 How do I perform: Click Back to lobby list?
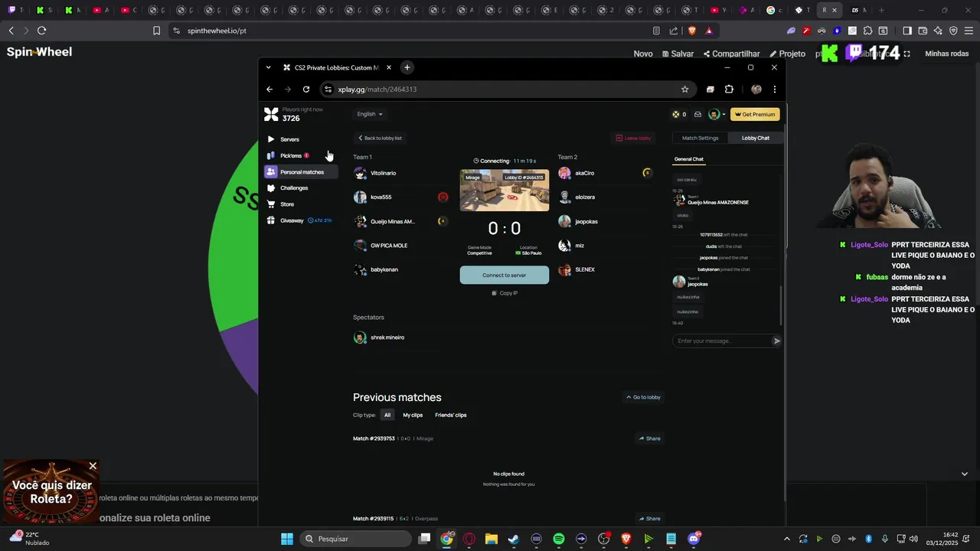coord(380,138)
